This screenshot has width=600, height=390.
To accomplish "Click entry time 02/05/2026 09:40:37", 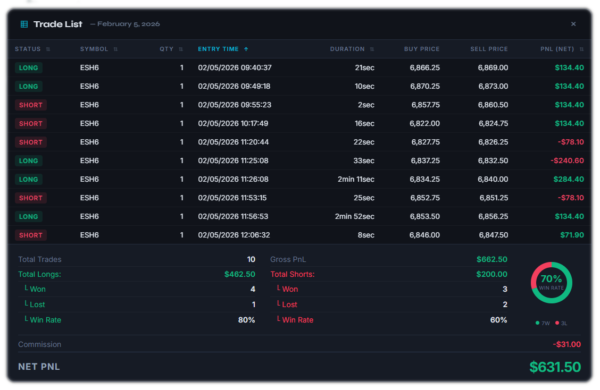I will coord(235,68).
